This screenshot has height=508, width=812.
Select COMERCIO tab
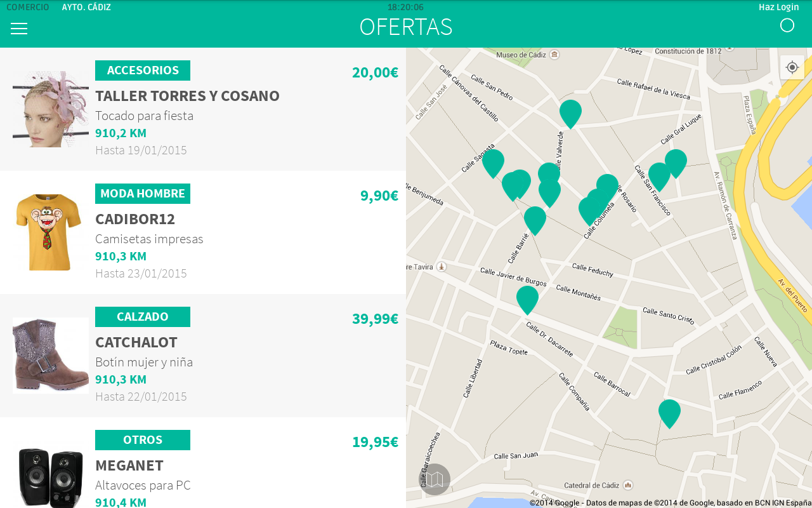(x=28, y=7)
